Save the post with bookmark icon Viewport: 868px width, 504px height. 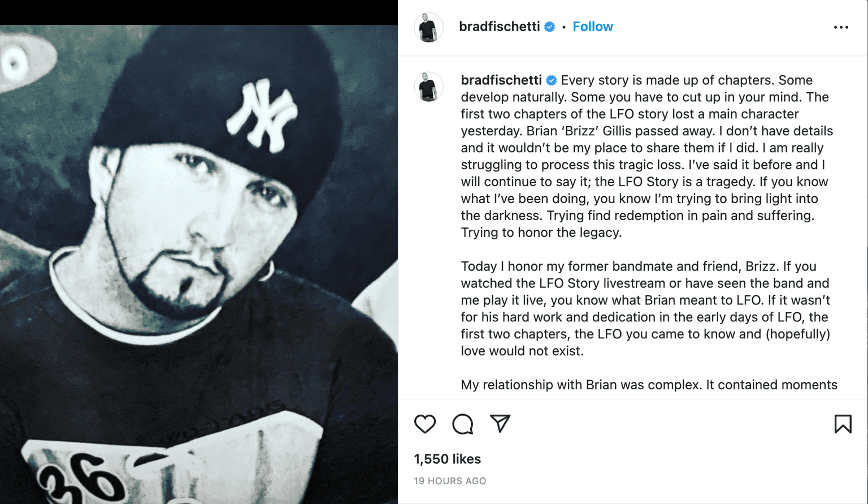pyautogui.click(x=843, y=424)
